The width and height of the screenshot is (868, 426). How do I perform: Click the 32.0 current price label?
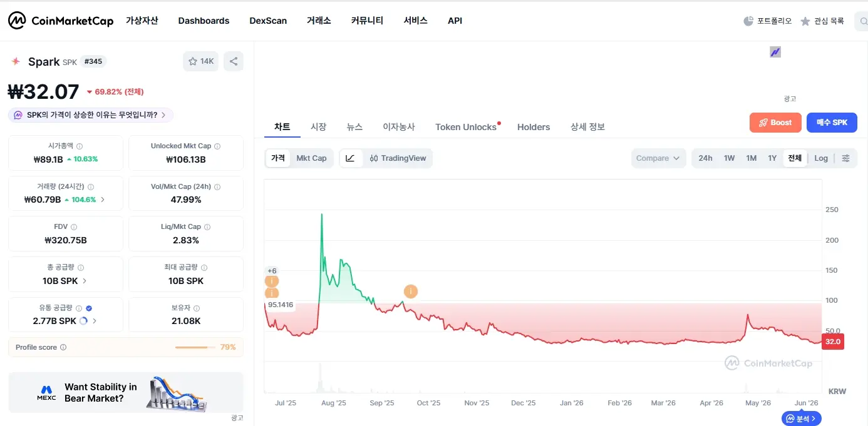832,342
